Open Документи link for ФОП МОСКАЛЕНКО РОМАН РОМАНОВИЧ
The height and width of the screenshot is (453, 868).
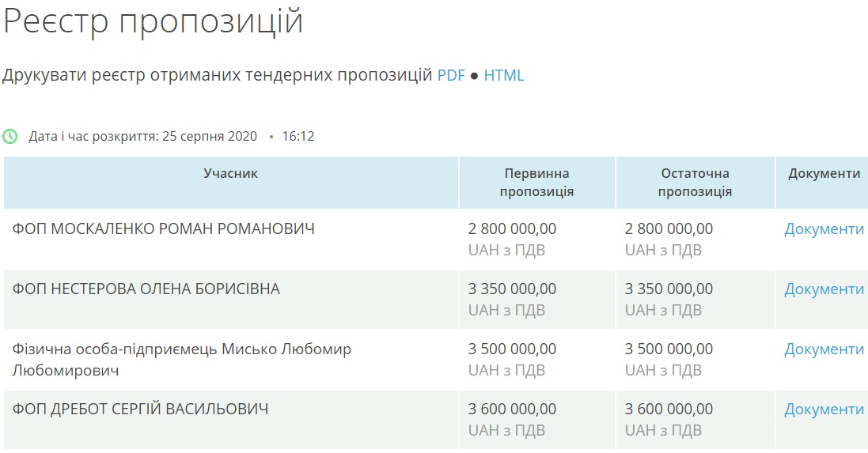coord(824,229)
